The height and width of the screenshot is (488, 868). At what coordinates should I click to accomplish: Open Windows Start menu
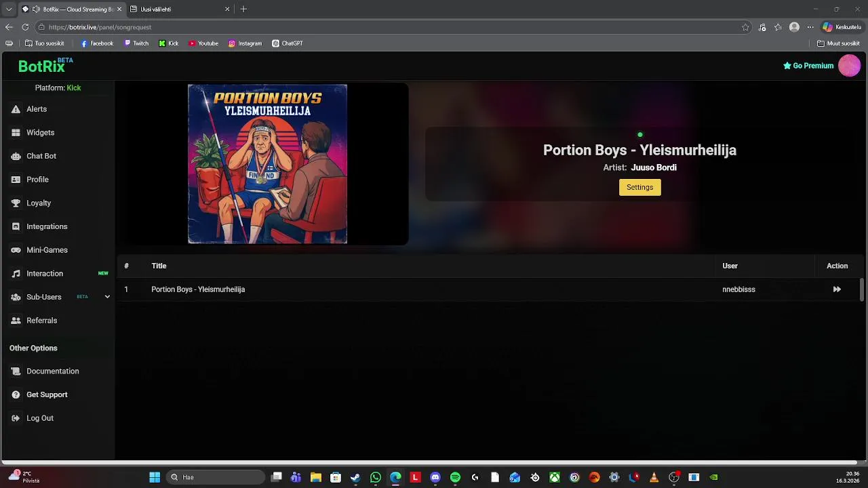point(155,477)
